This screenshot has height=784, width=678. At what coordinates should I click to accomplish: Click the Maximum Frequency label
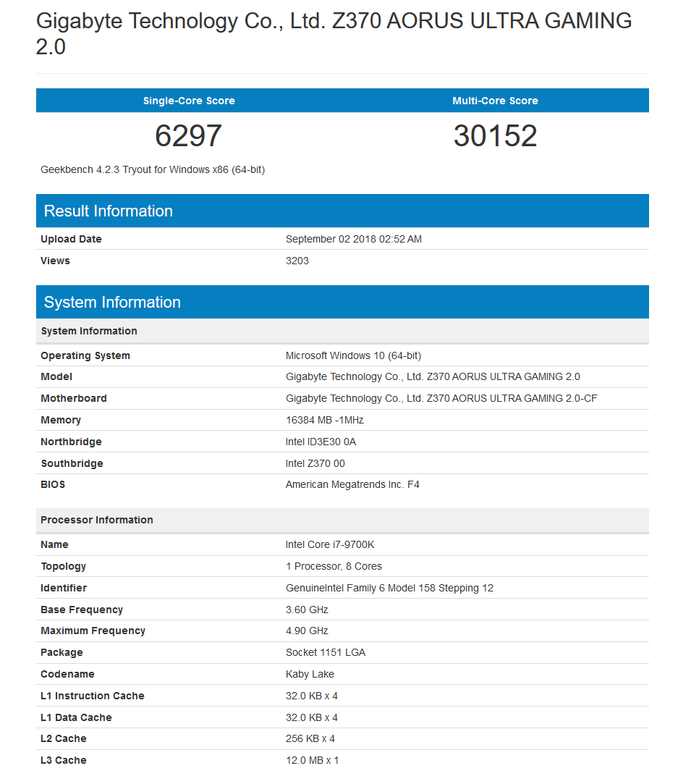(93, 631)
